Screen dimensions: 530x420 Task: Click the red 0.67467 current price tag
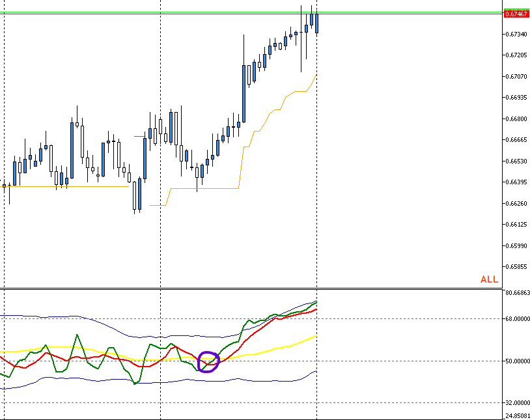(x=516, y=14)
